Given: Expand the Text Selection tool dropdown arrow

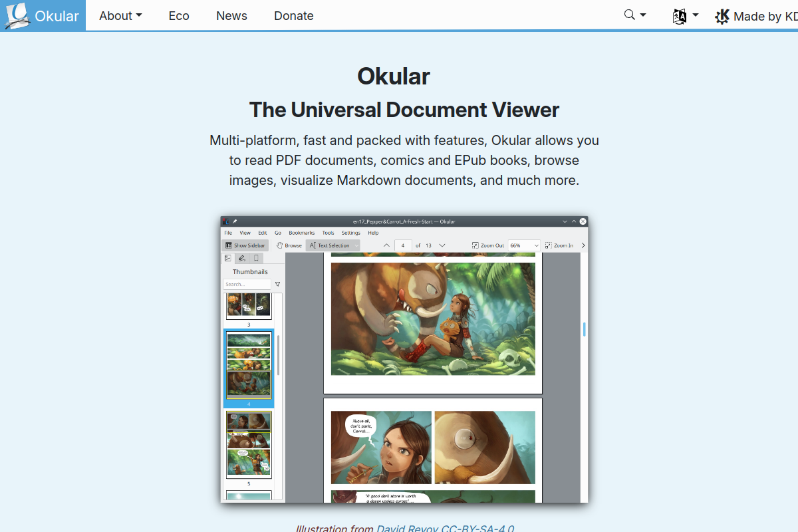Looking at the screenshot, I should [356, 245].
